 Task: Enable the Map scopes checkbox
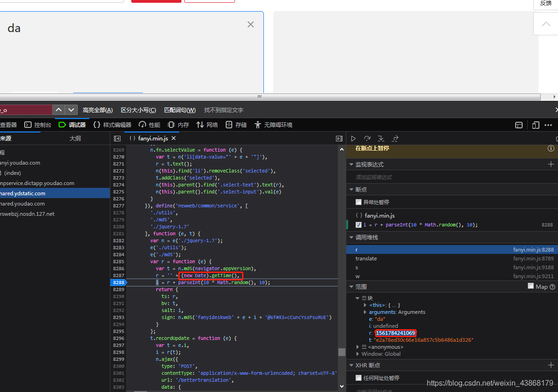[x=531, y=286]
